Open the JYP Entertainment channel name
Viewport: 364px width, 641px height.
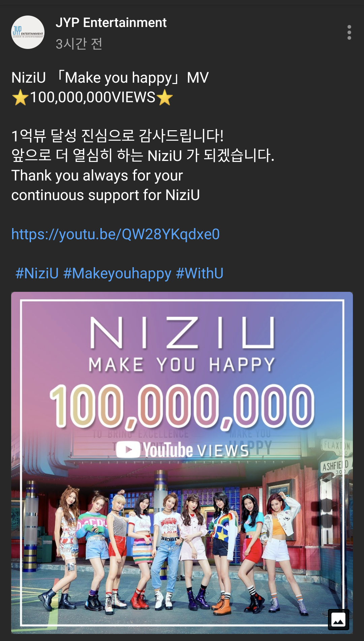[x=111, y=23]
